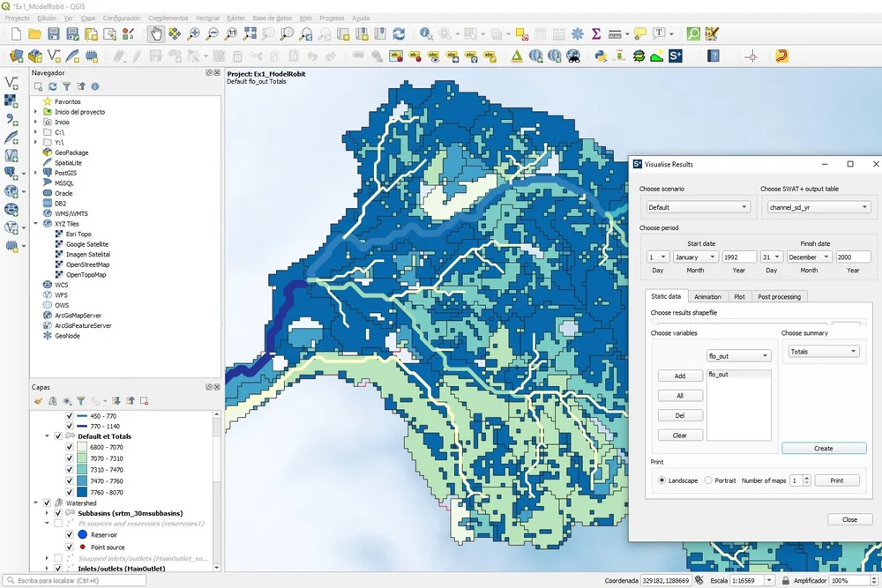
Task: Switch to the Animation tab
Action: pos(707,297)
